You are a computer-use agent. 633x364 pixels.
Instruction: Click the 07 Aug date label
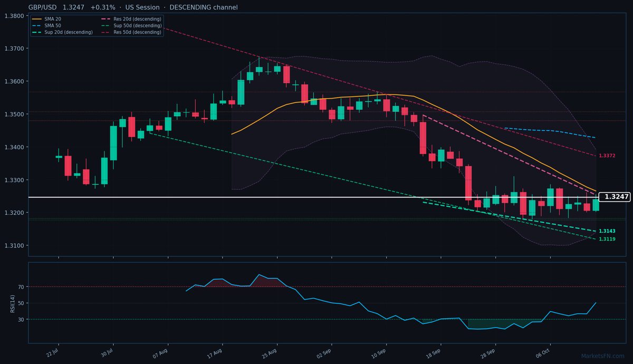tap(161, 353)
